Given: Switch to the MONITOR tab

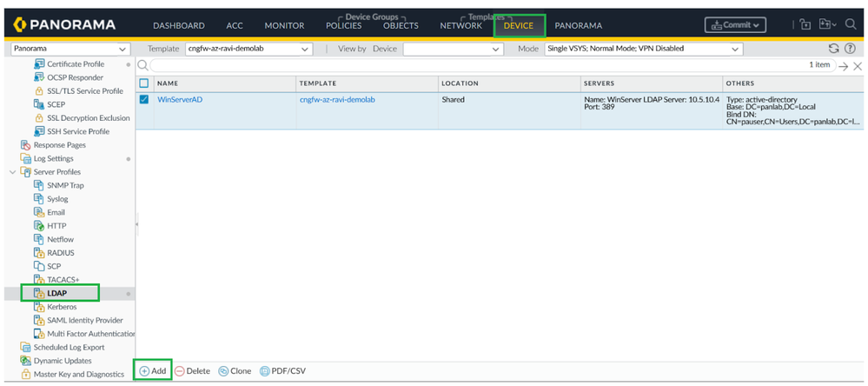Looking at the screenshot, I should 284,26.
